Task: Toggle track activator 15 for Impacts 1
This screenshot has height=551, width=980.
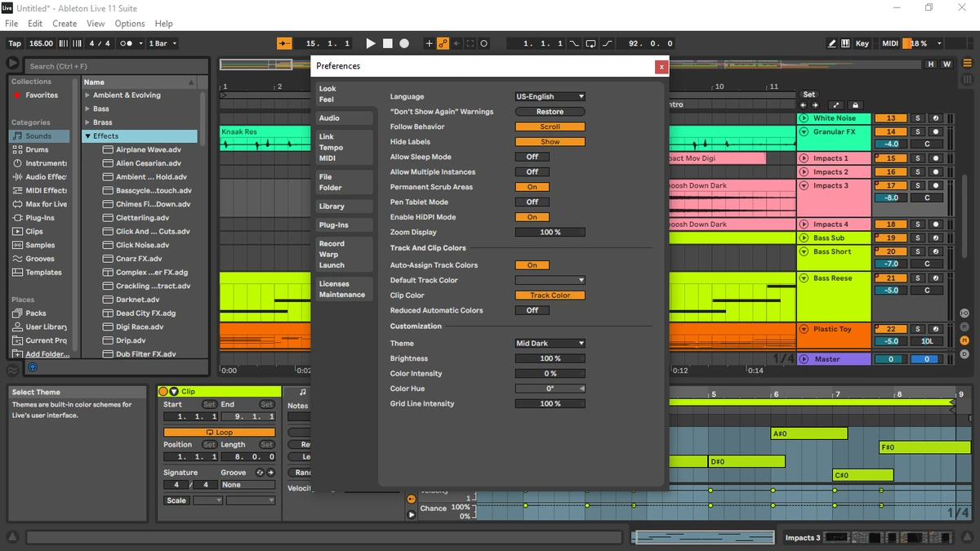Action: pos(891,158)
